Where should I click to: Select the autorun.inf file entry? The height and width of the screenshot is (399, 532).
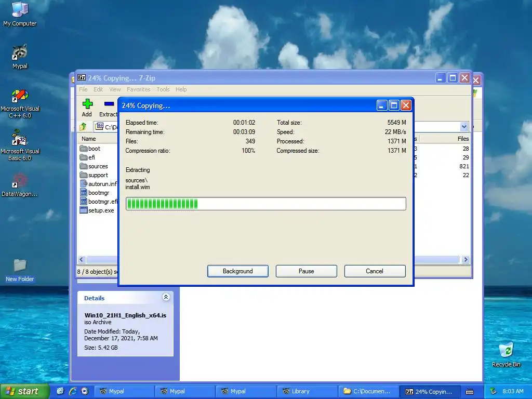[x=98, y=184]
